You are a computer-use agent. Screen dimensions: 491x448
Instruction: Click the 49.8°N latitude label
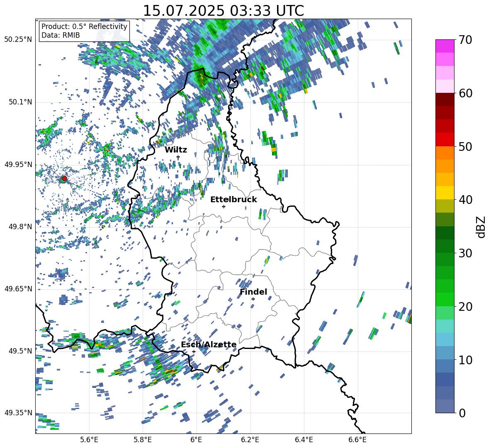pyautogui.click(x=20, y=227)
